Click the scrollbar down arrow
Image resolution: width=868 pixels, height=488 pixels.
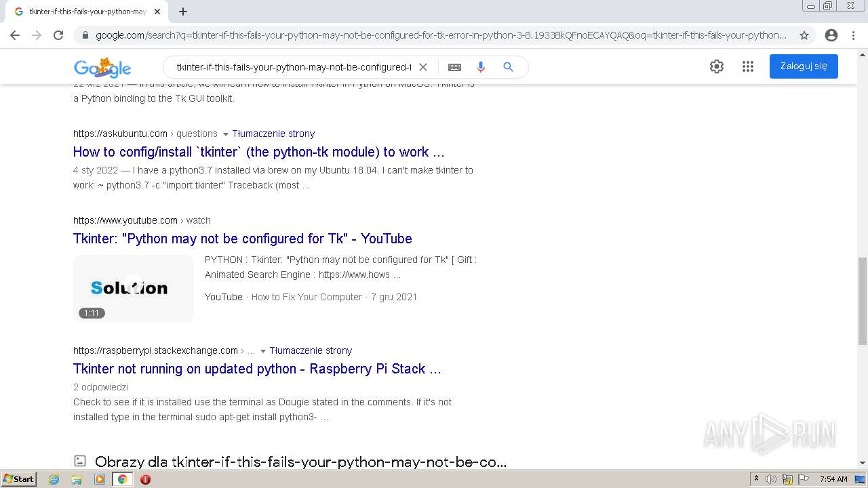click(862, 463)
